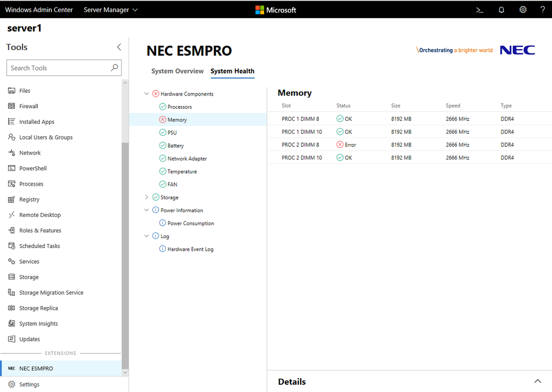Select the PROC 2 DIMM 10 row
Screen dimensions: 552x392
(x=409, y=158)
